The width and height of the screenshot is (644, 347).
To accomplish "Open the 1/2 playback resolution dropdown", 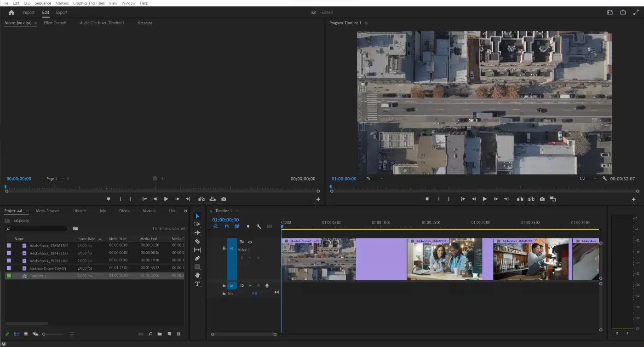I will [x=587, y=179].
